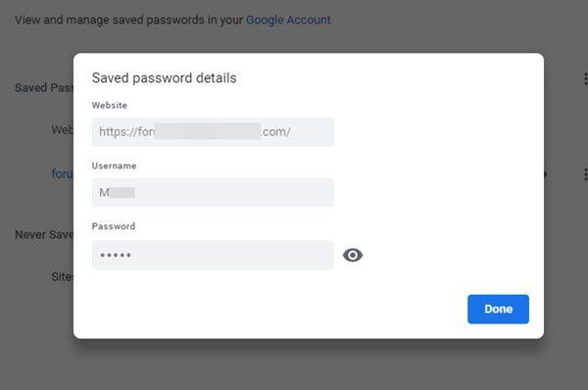This screenshot has width=588, height=390.
Task: Click the Username field label
Action: pyautogui.click(x=114, y=166)
